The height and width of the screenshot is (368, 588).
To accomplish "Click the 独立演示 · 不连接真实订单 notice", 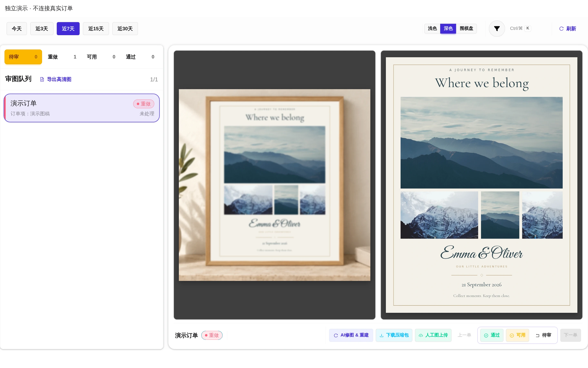I will 39,8.
